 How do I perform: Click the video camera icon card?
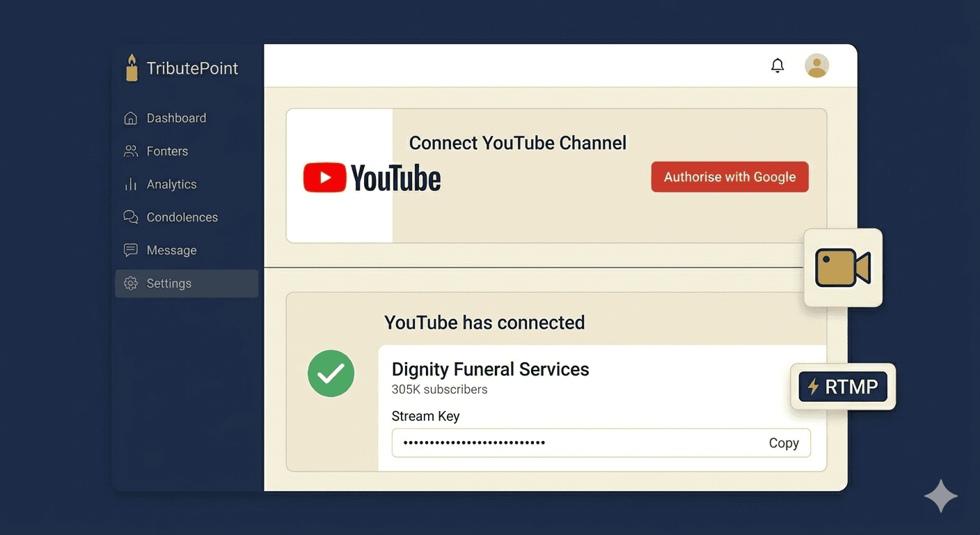pos(843,267)
